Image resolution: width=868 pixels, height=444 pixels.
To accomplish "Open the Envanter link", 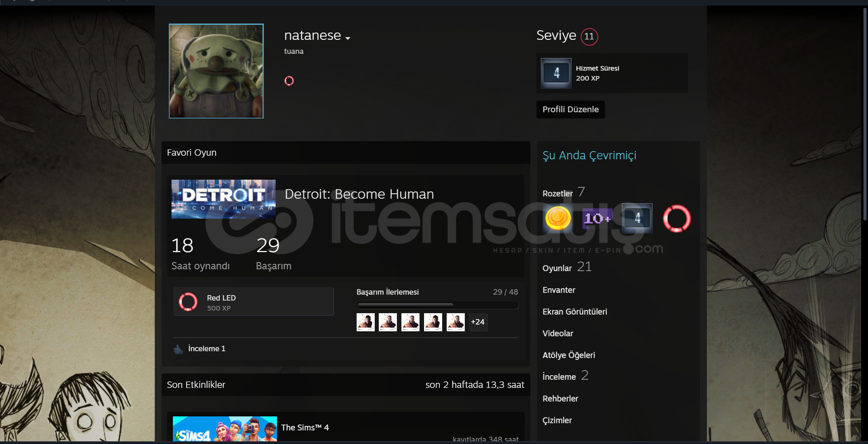I will (x=559, y=290).
